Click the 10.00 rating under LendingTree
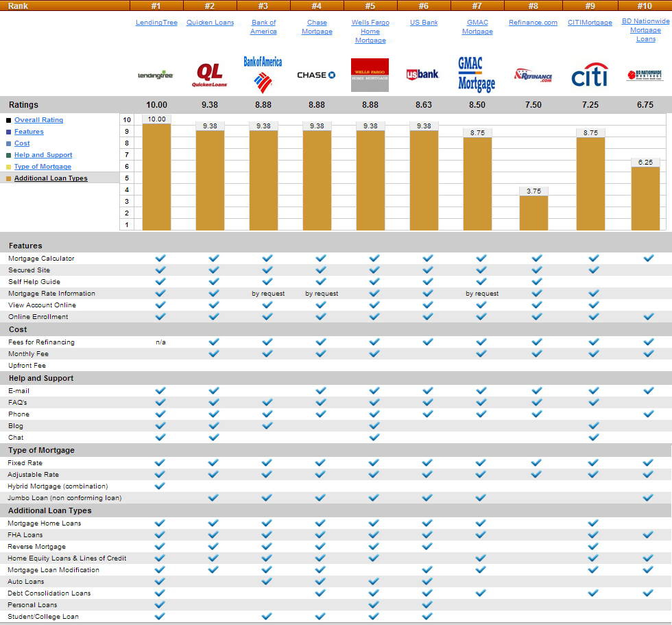The width and height of the screenshot is (672, 625). (x=156, y=104)
